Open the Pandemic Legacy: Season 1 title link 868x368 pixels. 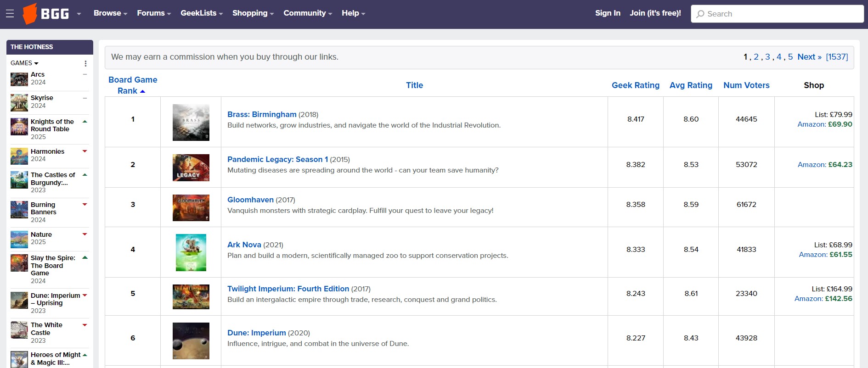pyautogui.click(x=277, y=159)
